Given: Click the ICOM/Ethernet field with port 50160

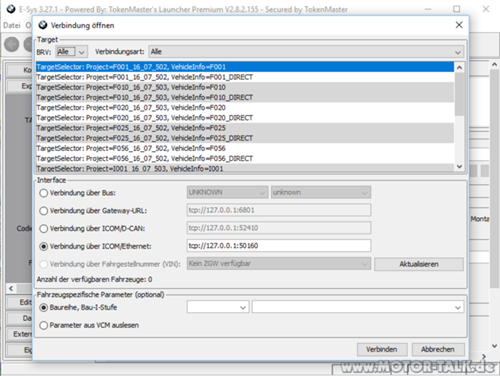Looking at the screenshot, I should pos(279,246).
